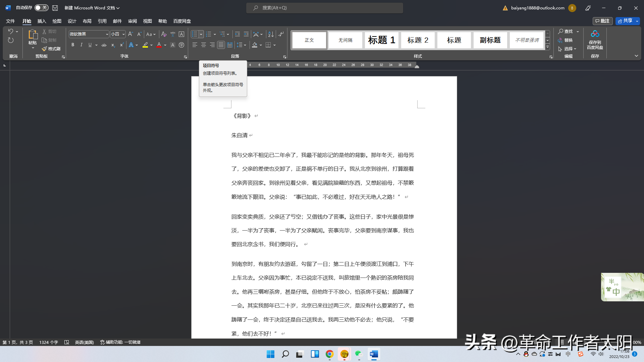Toggle the AutoSave switch
644x362 pixels.
click(42, 8)
